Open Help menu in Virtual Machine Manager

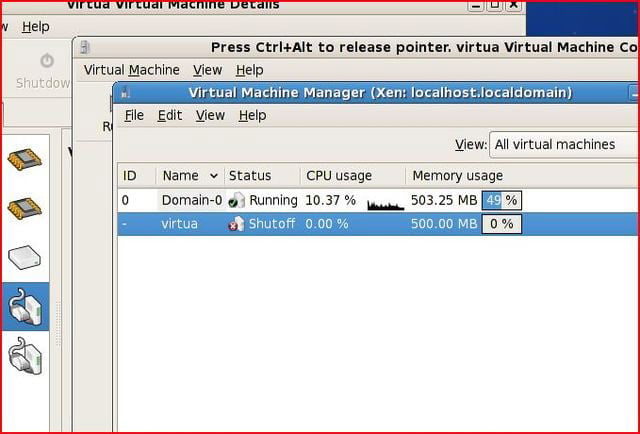(252, 116)
